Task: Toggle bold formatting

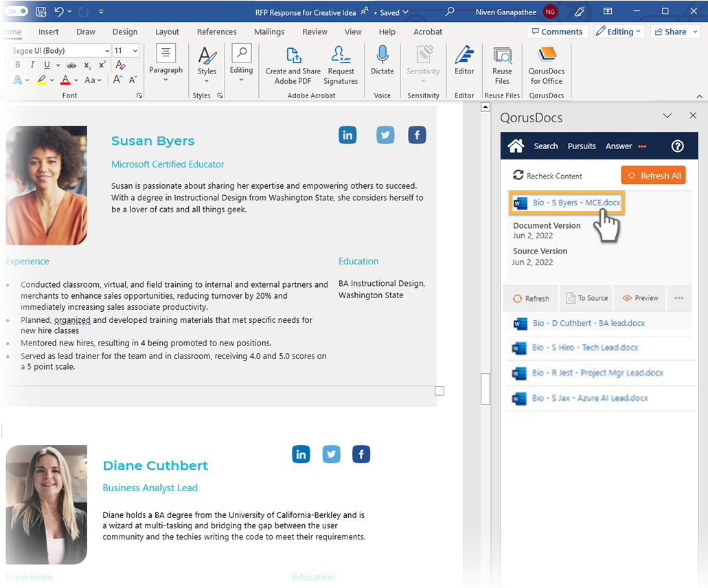Action: [x=18, y=65]
